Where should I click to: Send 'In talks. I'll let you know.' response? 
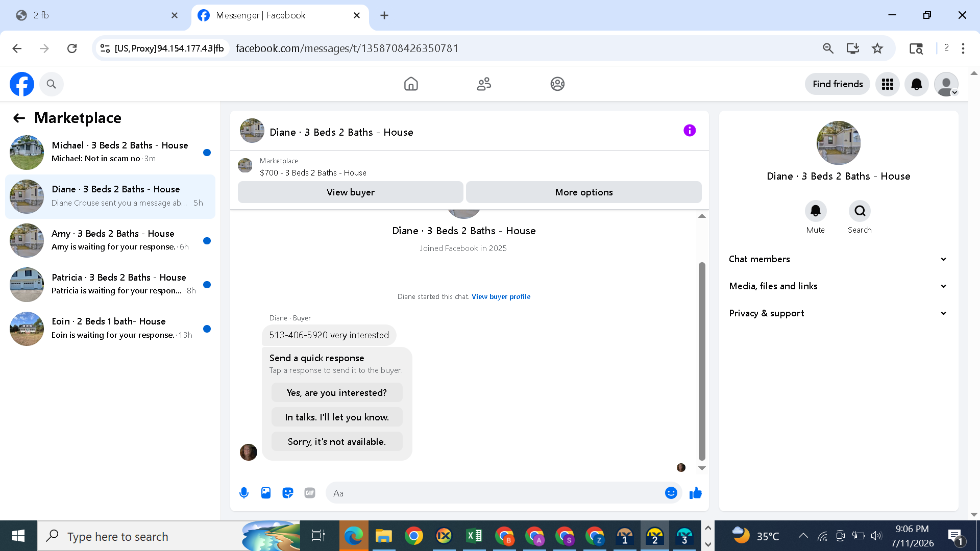[337, 417]
